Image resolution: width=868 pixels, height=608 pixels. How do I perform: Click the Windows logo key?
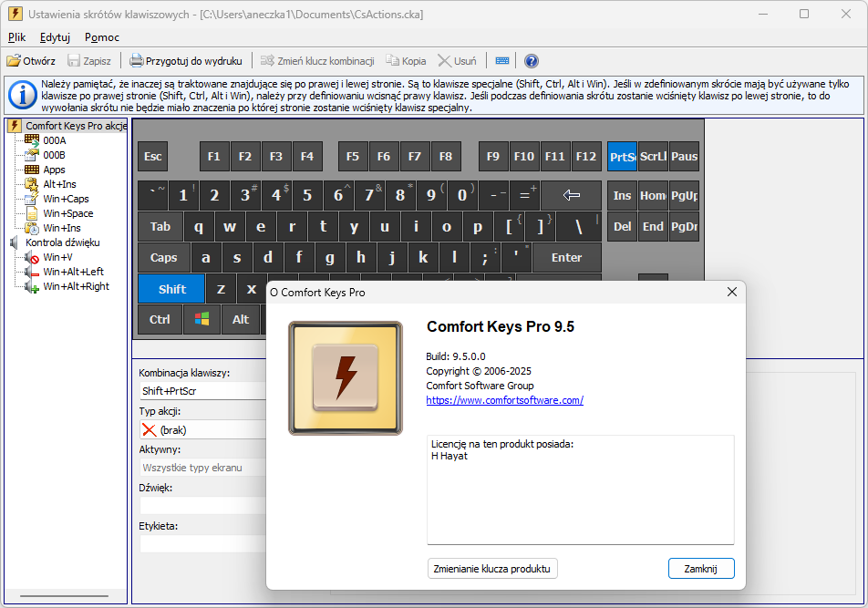coord(201,319)
